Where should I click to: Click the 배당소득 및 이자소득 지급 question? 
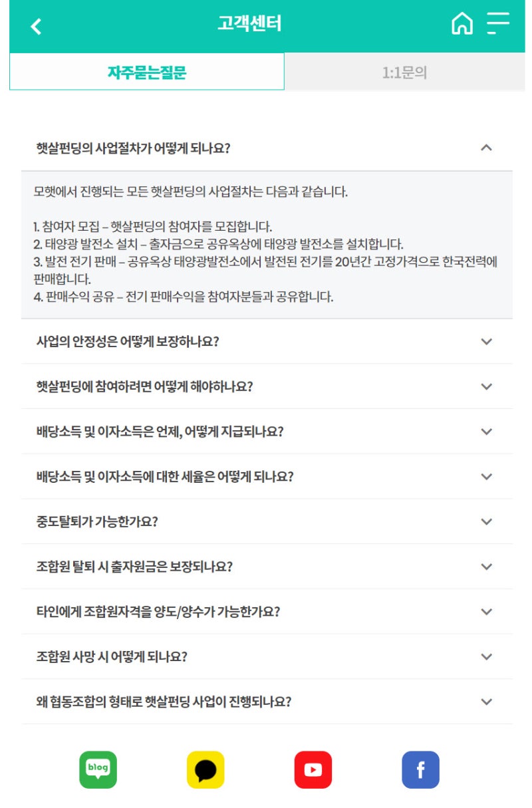tap(266, 431)
